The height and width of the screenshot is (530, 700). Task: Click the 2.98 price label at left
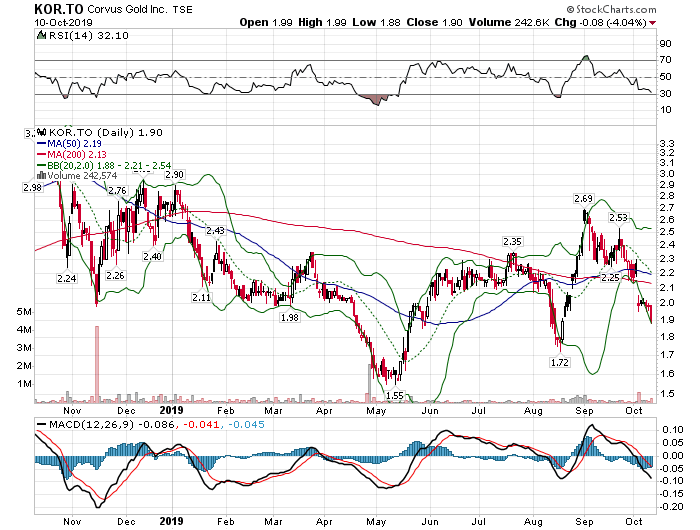[33, 188]
